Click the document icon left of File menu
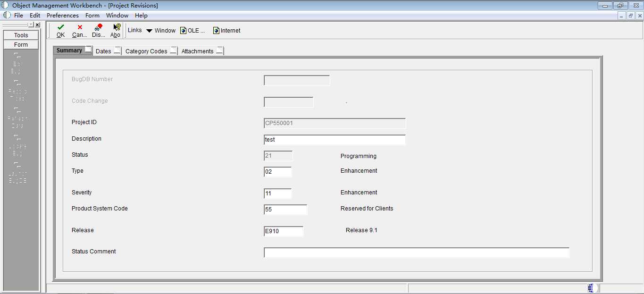 click(7, 15)
